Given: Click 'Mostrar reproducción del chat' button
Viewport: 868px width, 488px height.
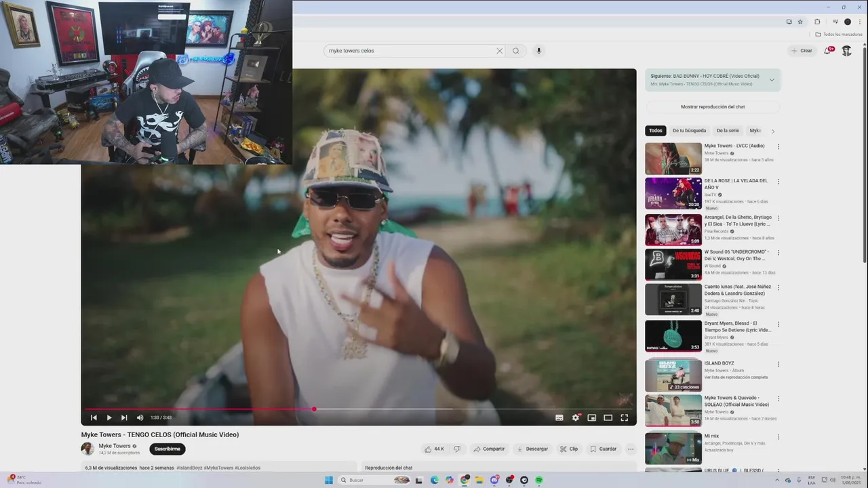Looking at the screenshot, I should coord(713,106).
